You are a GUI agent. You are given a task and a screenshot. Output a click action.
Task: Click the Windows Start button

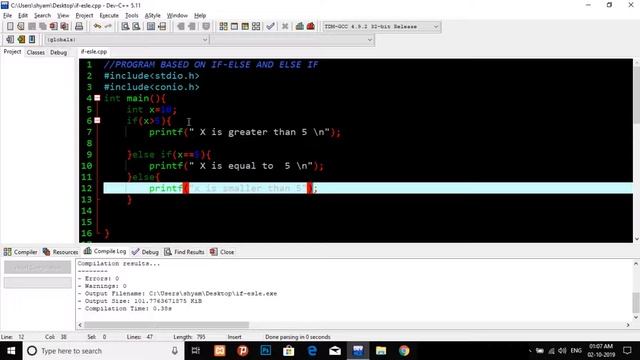[11, 351]
